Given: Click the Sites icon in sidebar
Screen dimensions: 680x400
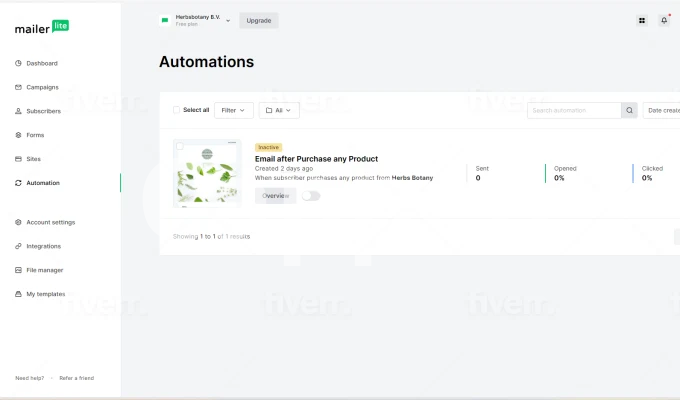Looking at the screenshot, I should 19,159.
